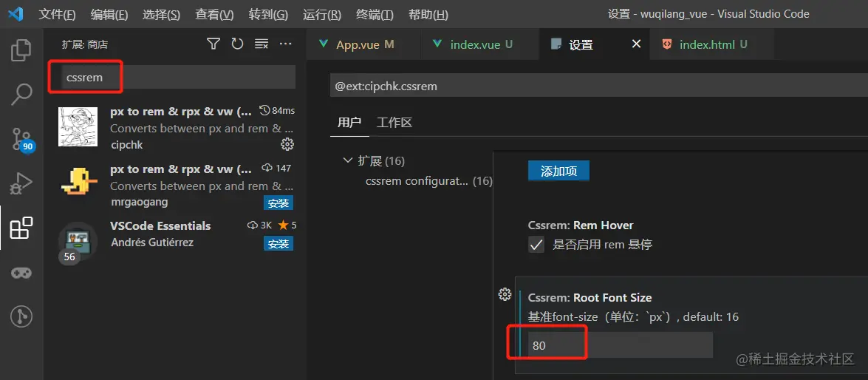The width and height of the screenshot is (868, 380).
Task: Select the 用户 settings scope tab
Action: pos(349,123)
